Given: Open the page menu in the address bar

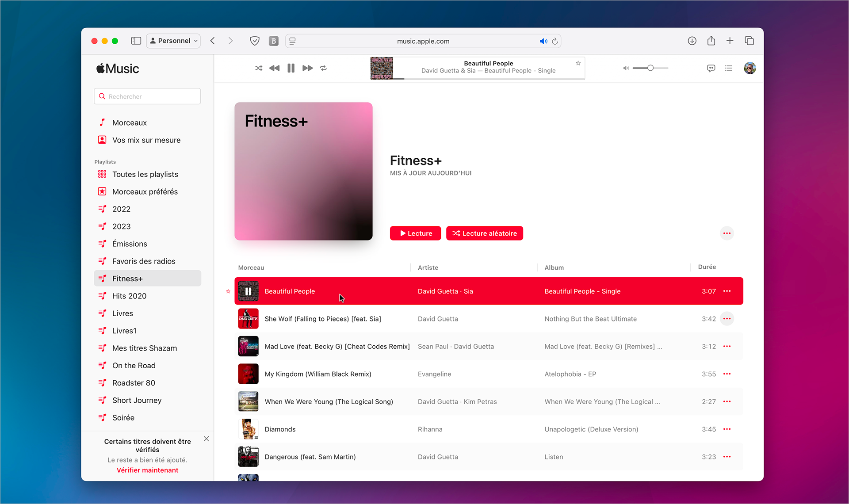Looking at the screenshot, I should pos(292,41).
